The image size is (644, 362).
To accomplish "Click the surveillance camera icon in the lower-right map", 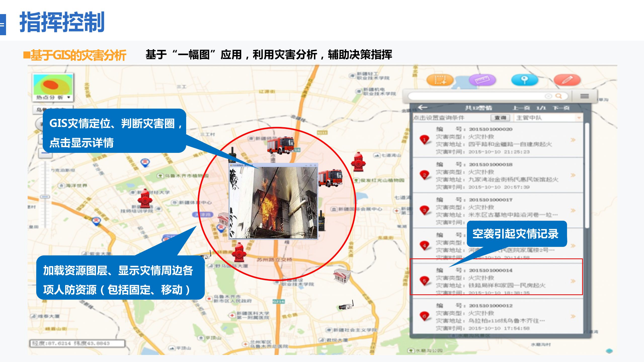I will (346, 305).
